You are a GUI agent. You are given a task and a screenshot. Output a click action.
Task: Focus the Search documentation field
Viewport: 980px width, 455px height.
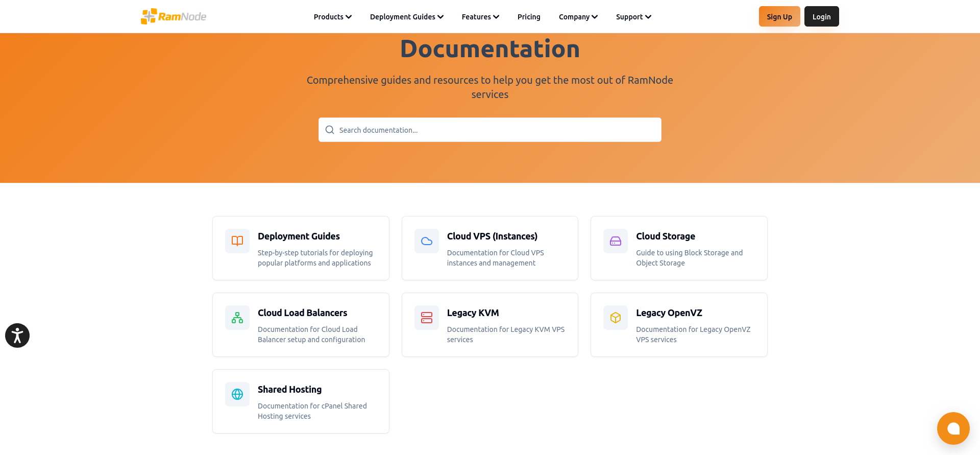pyautogui.click(x=490, y=130)
